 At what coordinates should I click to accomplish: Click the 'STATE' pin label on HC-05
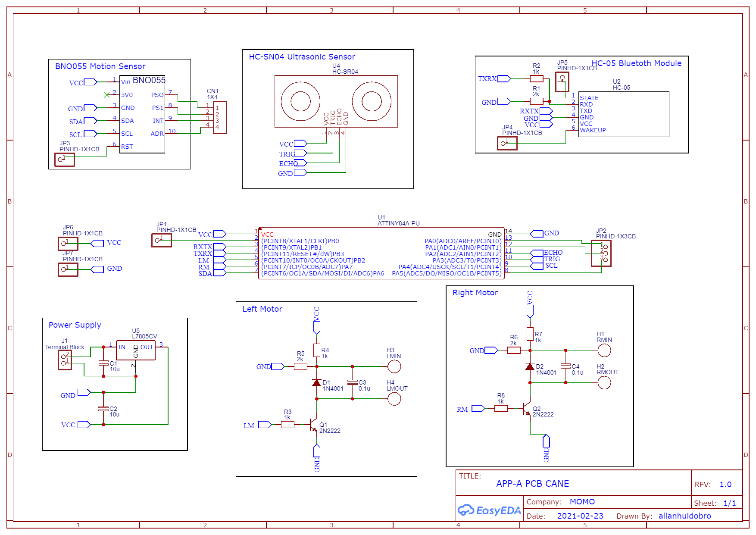[x=589, y=98]
